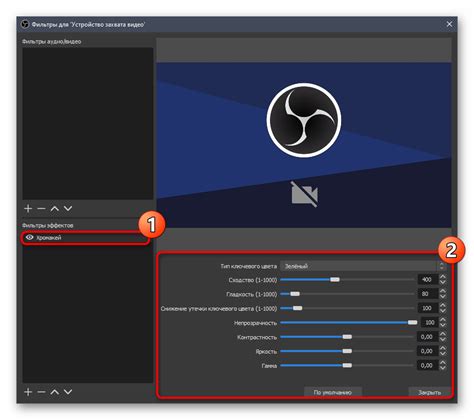The width and height of the screenshot is (474, 420).
Task: Select the Хромакей effect filter row
Action: [x=85, y=238]
